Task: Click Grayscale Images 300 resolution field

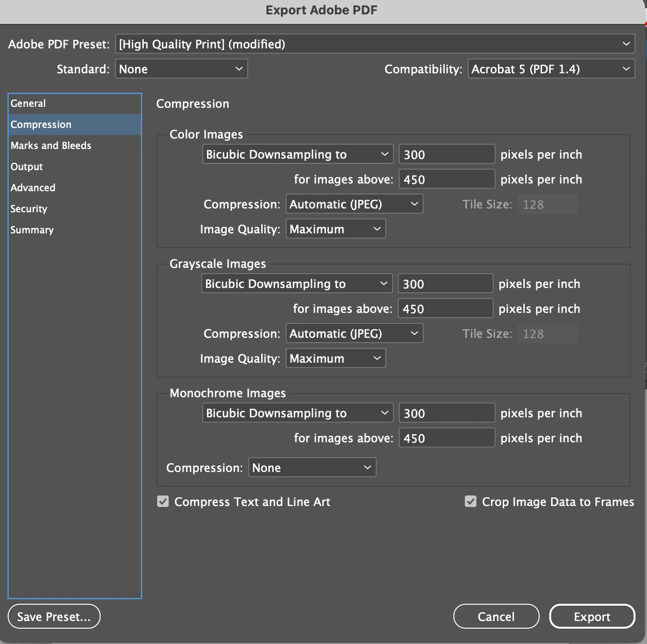Action: pyautogui.click(x=445, y=284)
